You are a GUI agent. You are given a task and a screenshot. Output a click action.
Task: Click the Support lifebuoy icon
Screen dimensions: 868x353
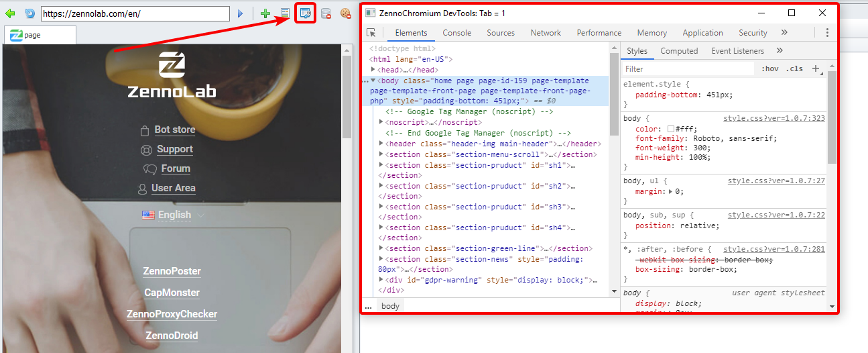[x=146, y=150]
